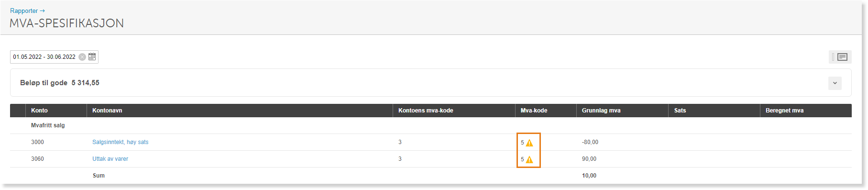The height and width of the screenshot is (190, 868).
Task: Sort by the Konto column header
Action: (x=39, y=111)
